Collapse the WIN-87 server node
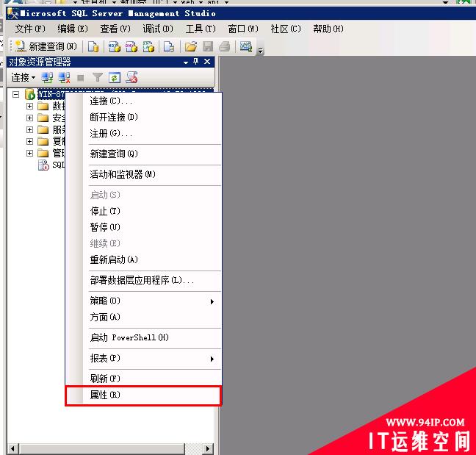The height and width of the screenshot is (455, 476). pyautogui.click(x=15, y=95)
